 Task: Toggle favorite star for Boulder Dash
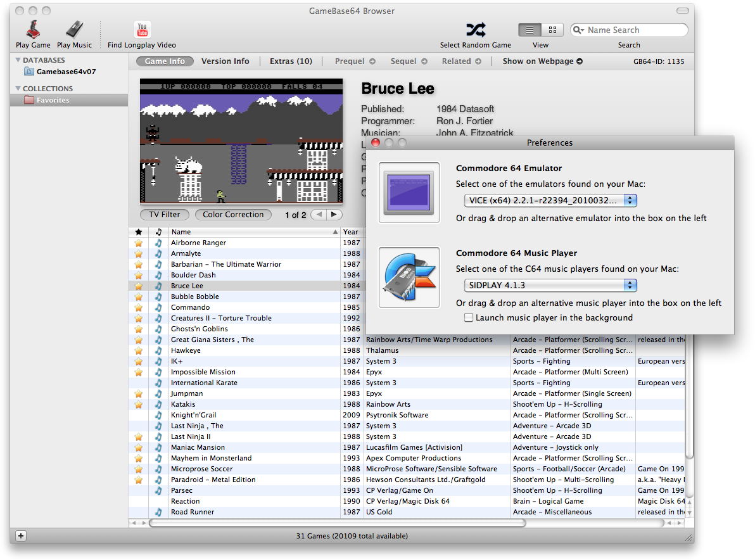pyautogui.click(x=139, y=276)
